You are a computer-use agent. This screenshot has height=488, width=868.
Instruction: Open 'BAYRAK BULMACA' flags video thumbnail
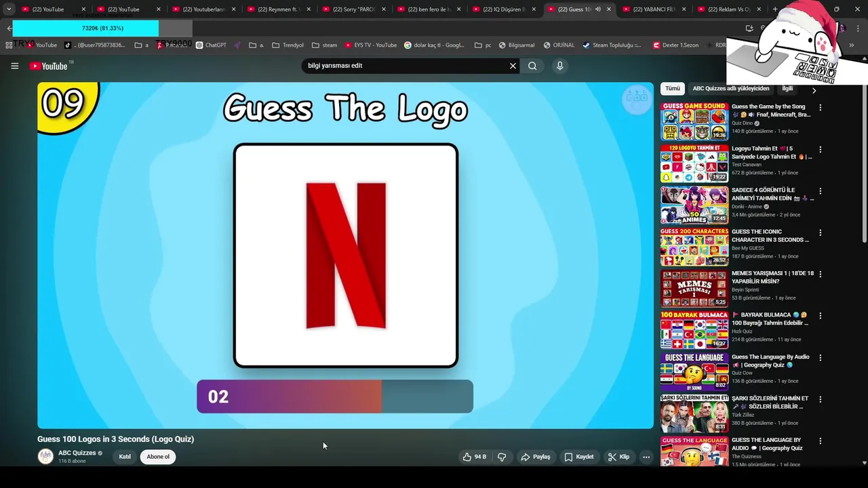coord(694,329)
